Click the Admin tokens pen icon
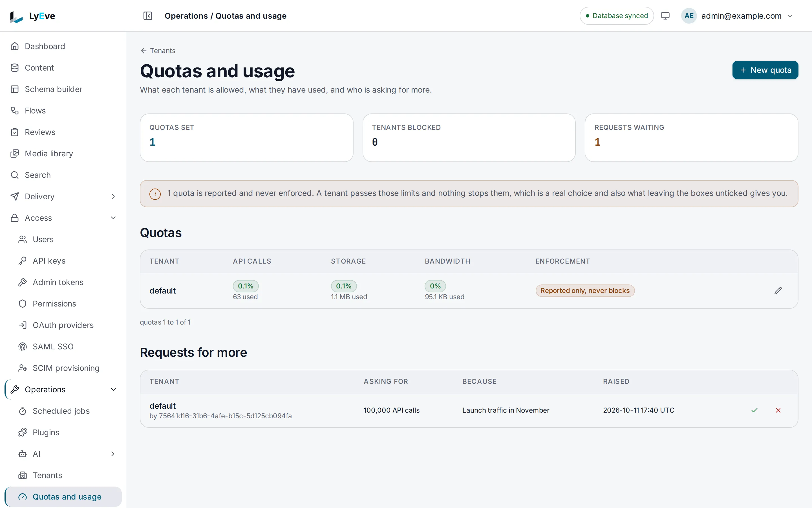812x508 pixels. [23, 282]
